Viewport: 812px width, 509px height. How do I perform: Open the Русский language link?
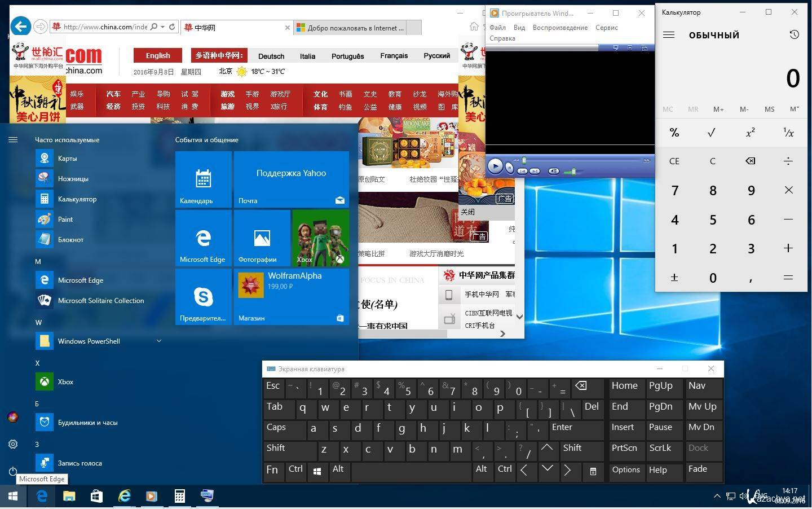(x=436, y=55)
